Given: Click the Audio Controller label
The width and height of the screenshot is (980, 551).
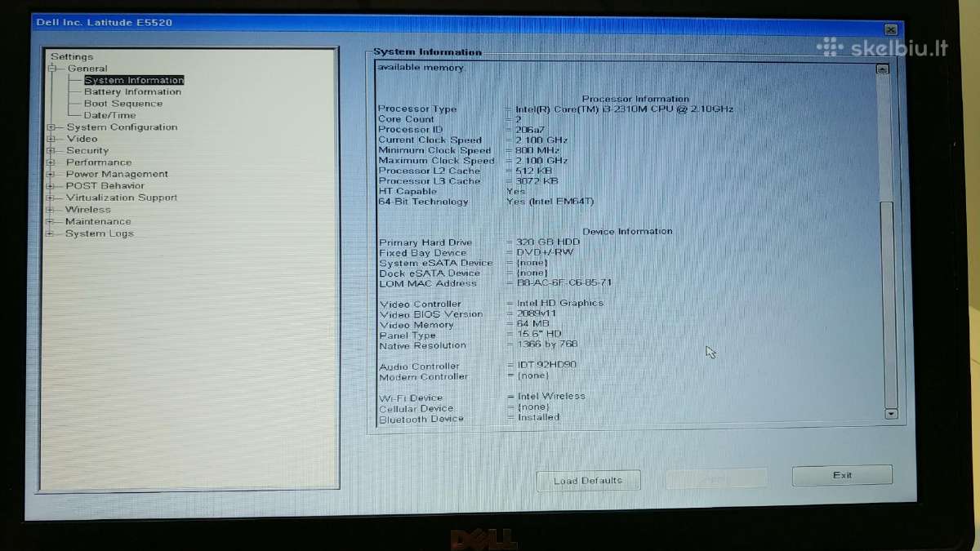Looking at the screenshot, I should tap(420, 367).
